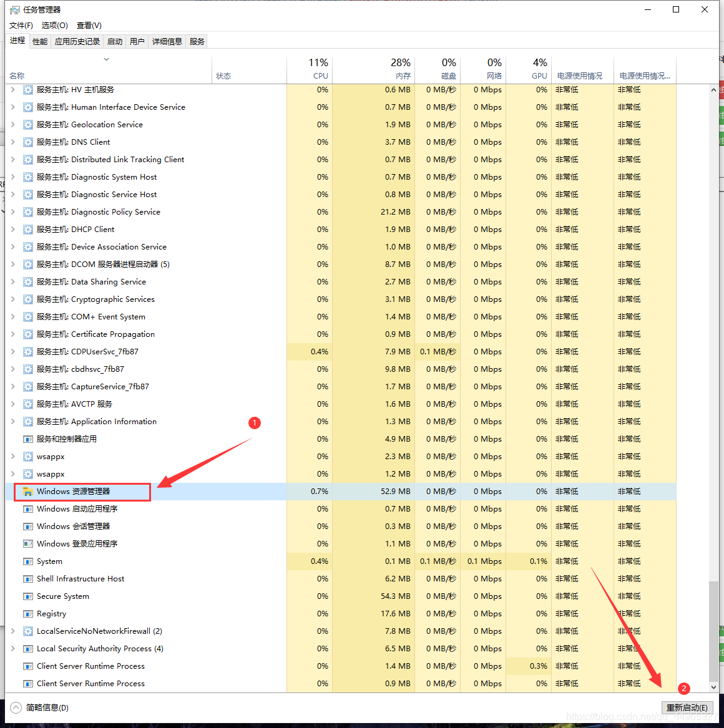Open the 查看(V) menu
This screenshot has height=728, width=724.
click(x=89, y=26)
